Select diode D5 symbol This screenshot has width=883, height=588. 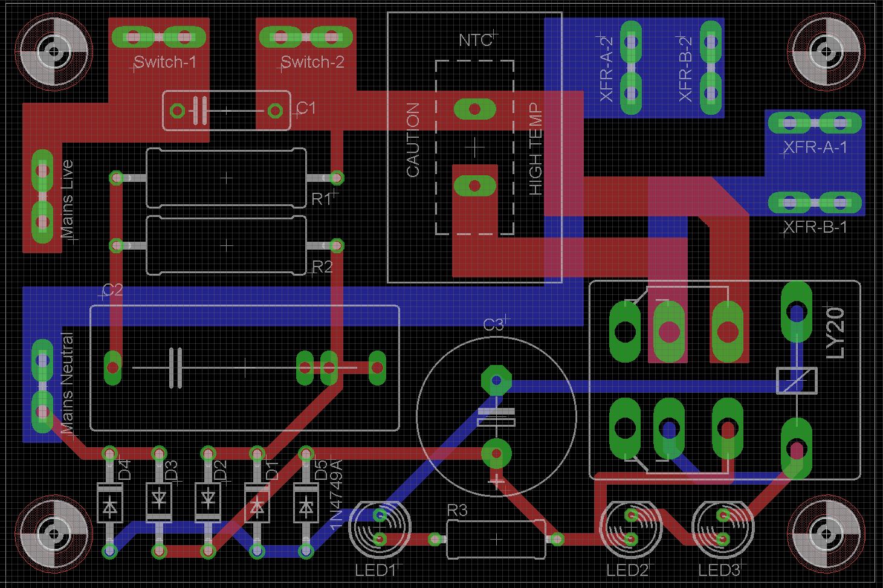[307, 503]
